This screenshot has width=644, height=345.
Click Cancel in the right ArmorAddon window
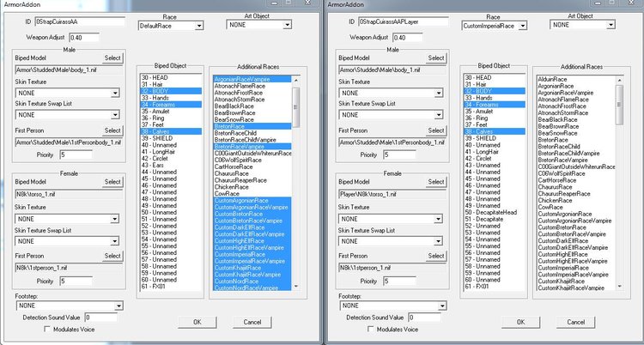pyautogui.click(x=576, y=322)
